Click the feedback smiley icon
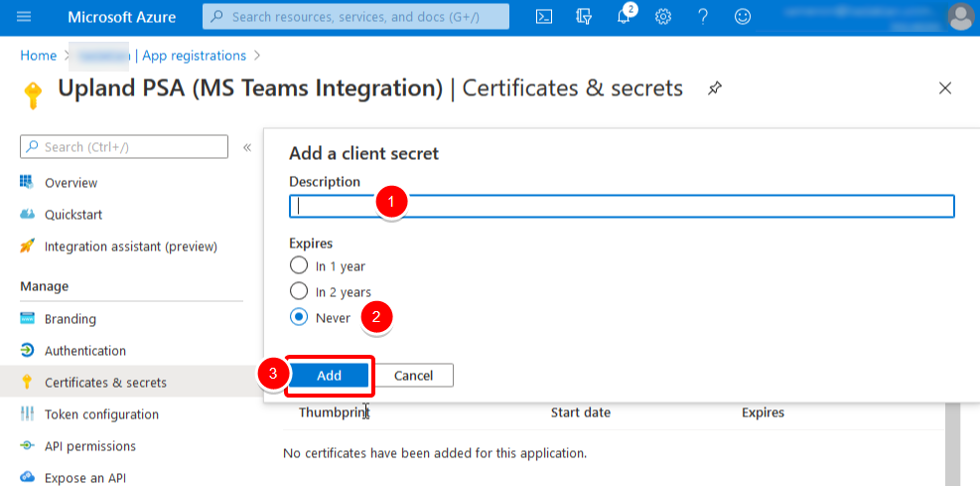 click(x=742, y=17)
